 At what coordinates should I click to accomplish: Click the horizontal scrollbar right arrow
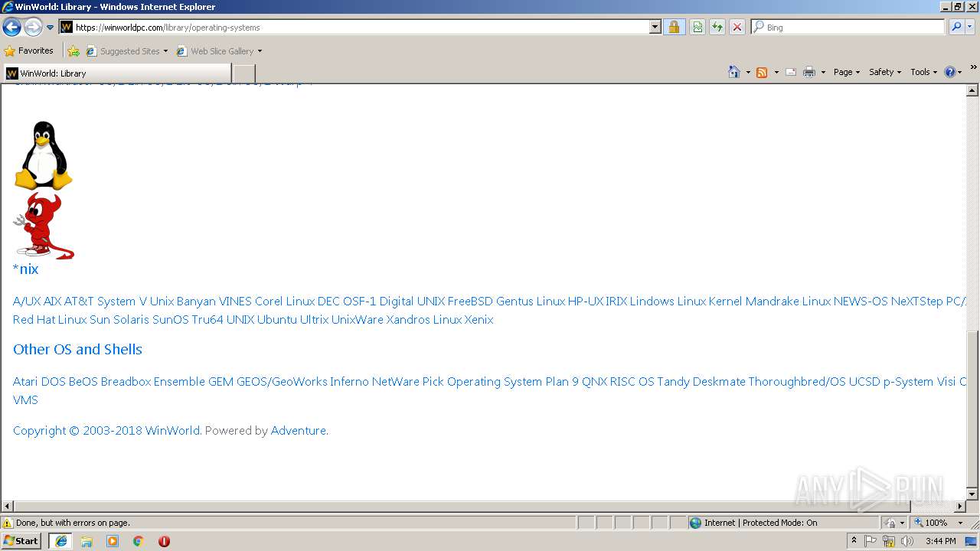960,507
